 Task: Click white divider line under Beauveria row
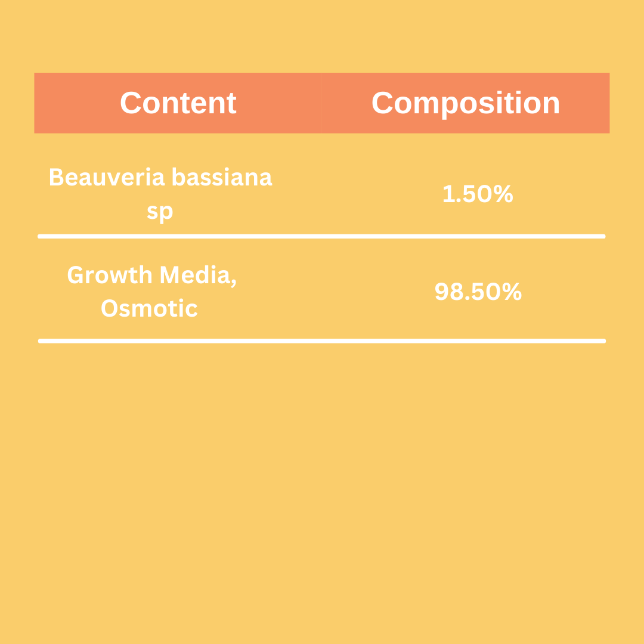321,236
